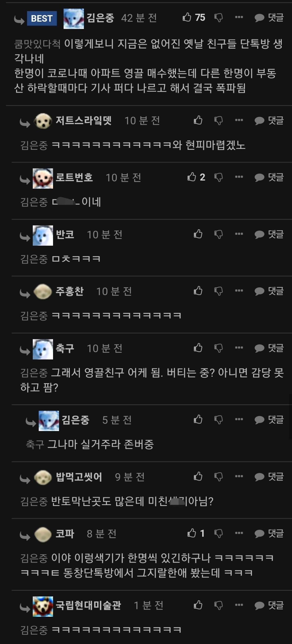
Task: Click the 쿰맛있다척 mention in BEST comment
Action: click(37, 44)
